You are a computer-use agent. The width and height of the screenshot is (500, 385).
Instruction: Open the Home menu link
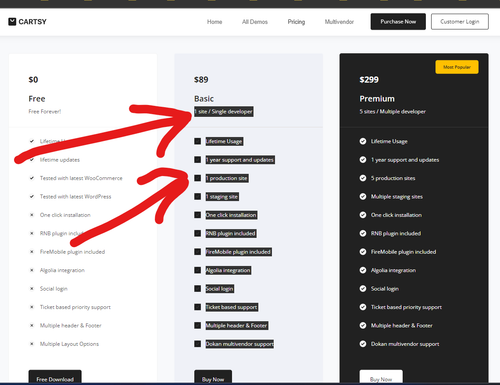(x=214, y=22)
